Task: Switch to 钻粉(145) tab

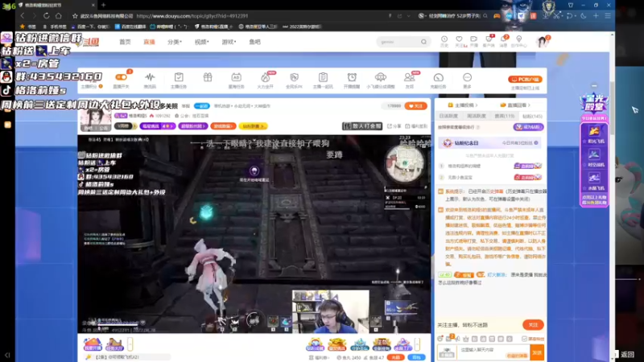Action: [532, 116]
